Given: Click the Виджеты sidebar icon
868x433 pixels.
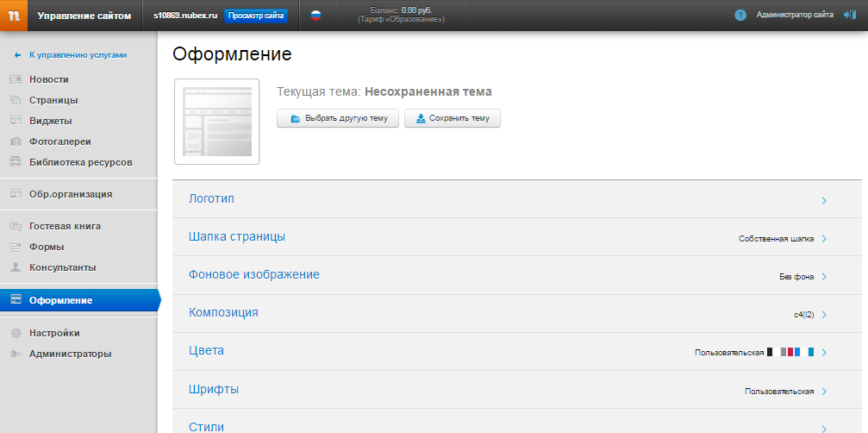Looking at the screenshot, I should (16, 121).
